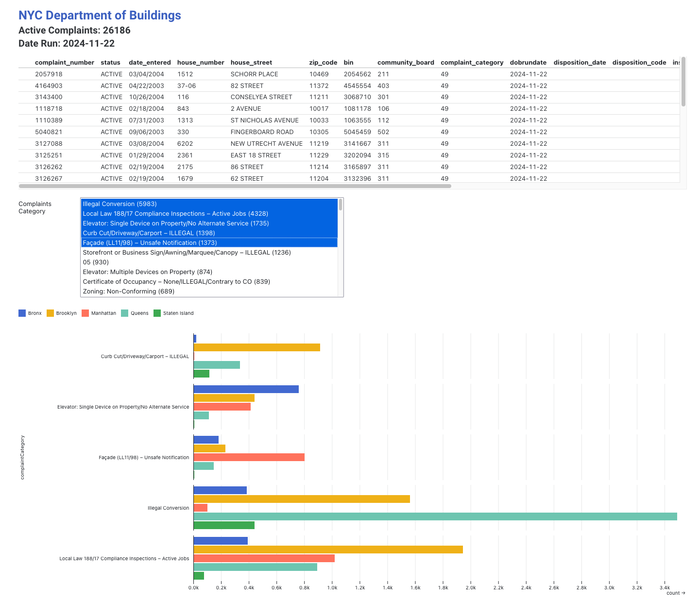Click the Queens bar for Illegal Conversion

(435, 516)
